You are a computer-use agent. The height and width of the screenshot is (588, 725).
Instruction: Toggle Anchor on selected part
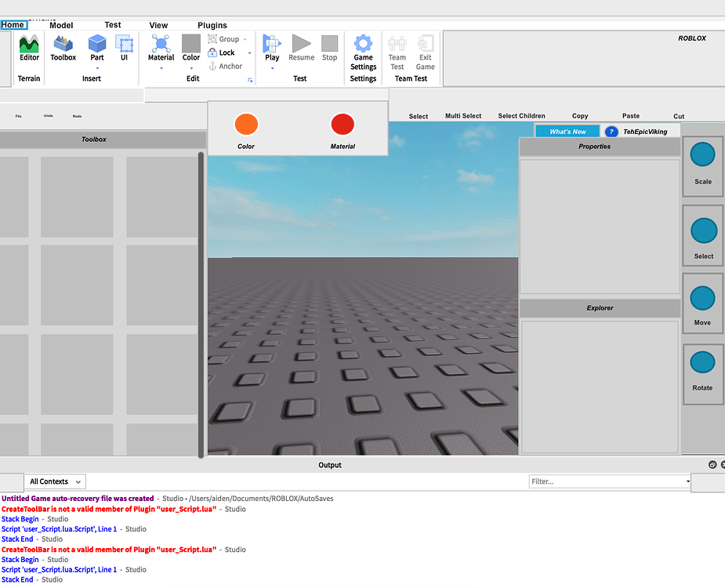225,66
